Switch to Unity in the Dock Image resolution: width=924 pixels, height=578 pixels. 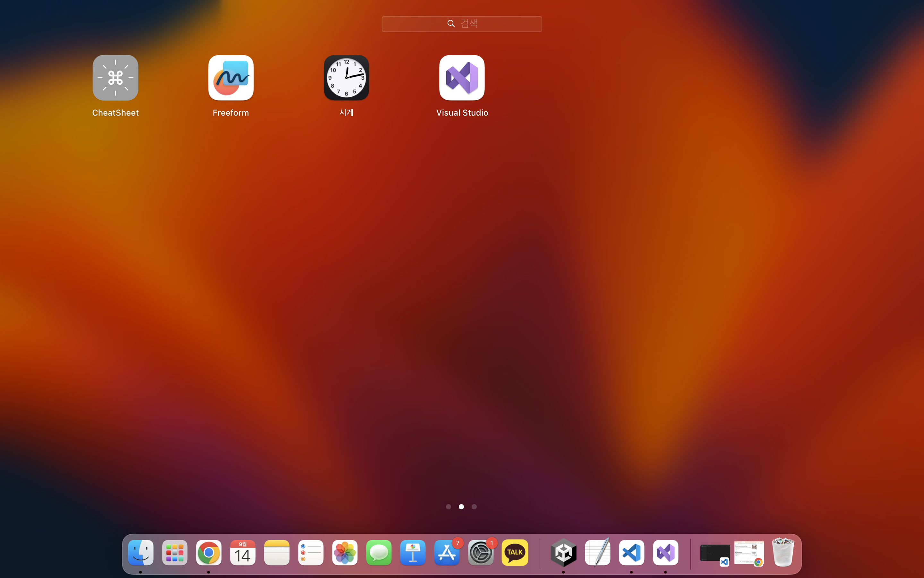[564, 553]
